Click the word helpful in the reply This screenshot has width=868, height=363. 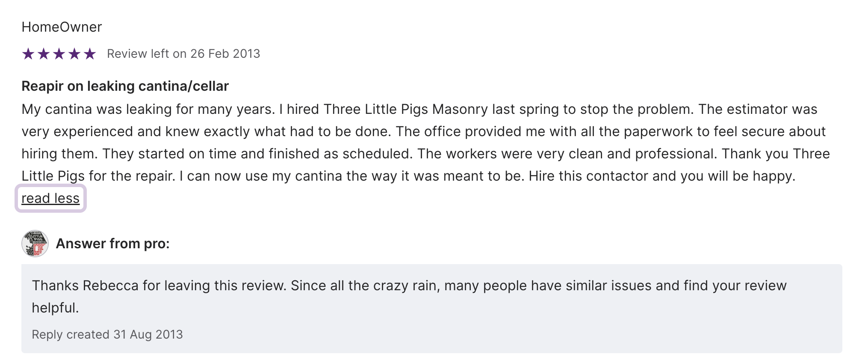55,308
